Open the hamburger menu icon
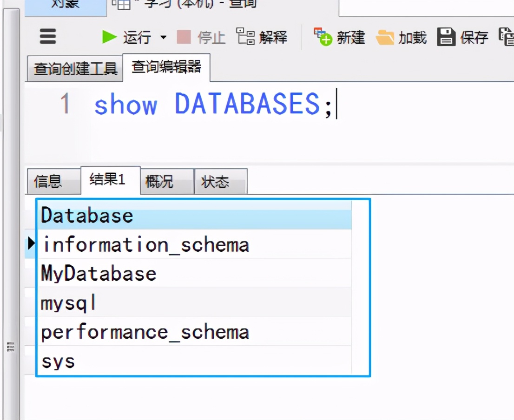Screen dimensions: 514x420 pyautogui.click(x=48, y=37)
